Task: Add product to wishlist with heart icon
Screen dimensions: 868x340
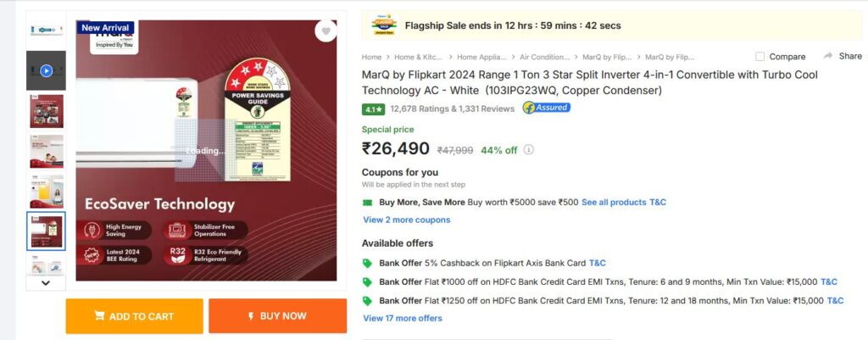Action: click(x=325, y=31)
